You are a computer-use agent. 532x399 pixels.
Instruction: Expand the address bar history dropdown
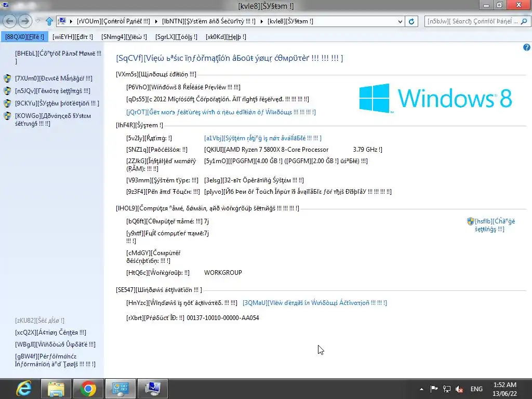[400, 21]
